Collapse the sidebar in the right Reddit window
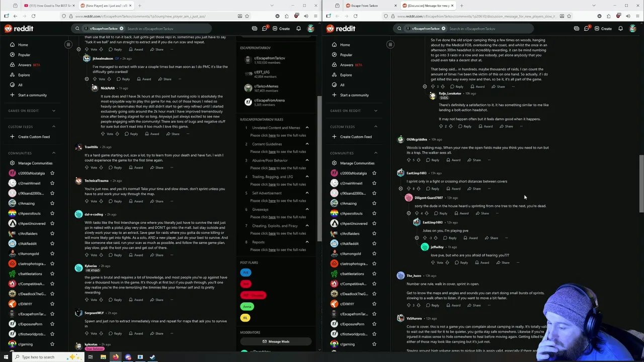 pos(390,45)
